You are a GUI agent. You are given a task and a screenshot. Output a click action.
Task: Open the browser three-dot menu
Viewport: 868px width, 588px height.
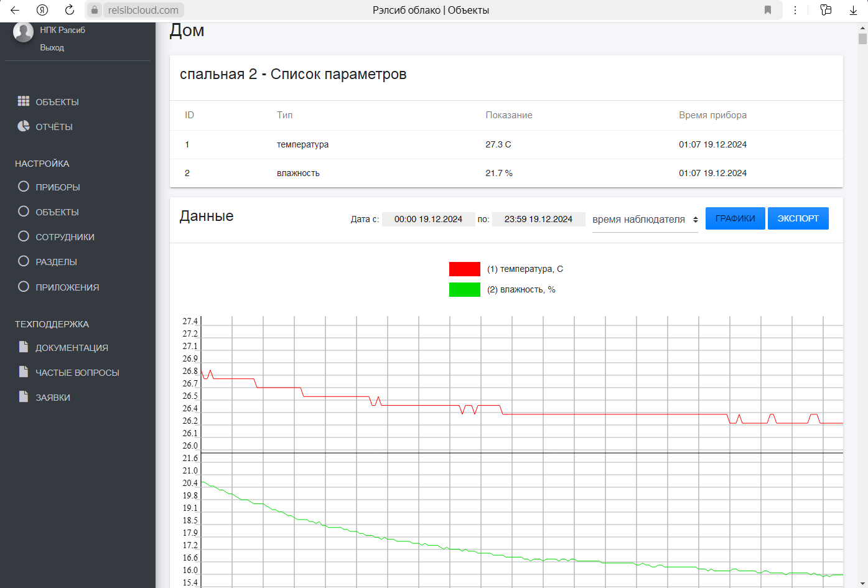click(795, 10)
